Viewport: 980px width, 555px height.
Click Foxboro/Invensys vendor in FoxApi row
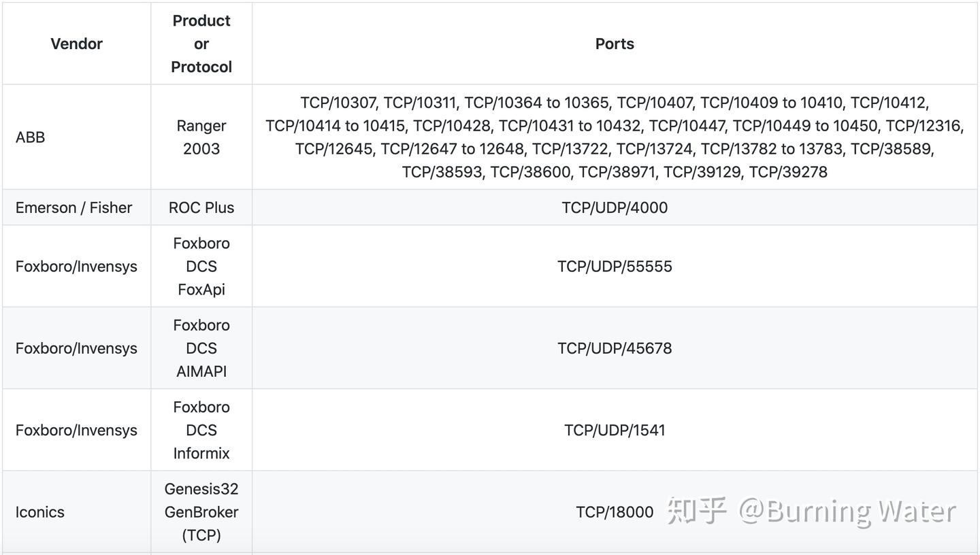(x=76, y=266)
